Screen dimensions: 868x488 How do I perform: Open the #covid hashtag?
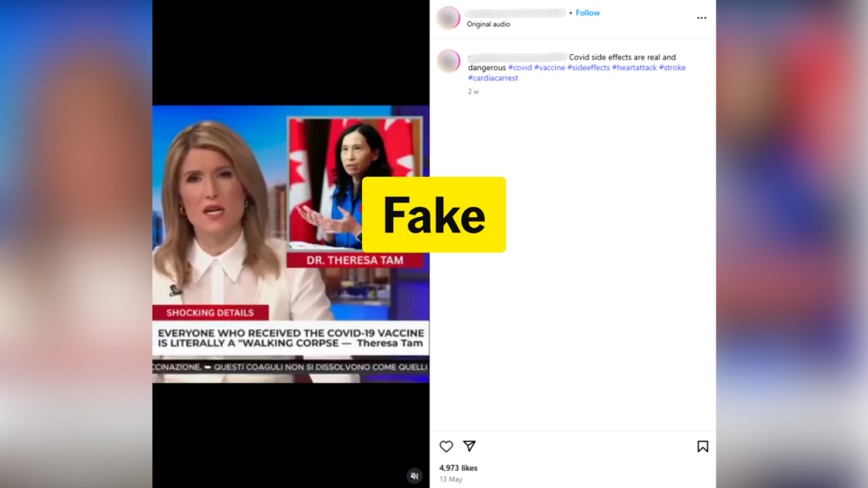520,68
